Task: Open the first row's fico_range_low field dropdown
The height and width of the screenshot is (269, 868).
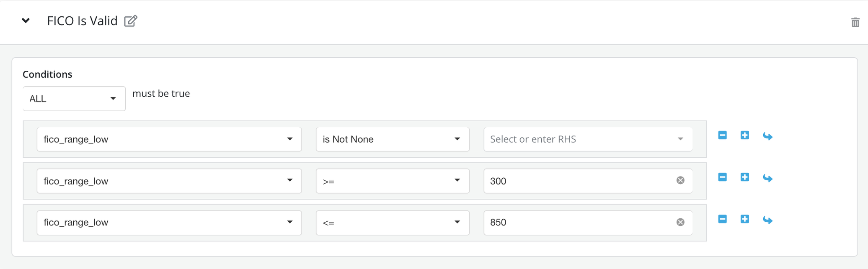Action: (169, 139)
